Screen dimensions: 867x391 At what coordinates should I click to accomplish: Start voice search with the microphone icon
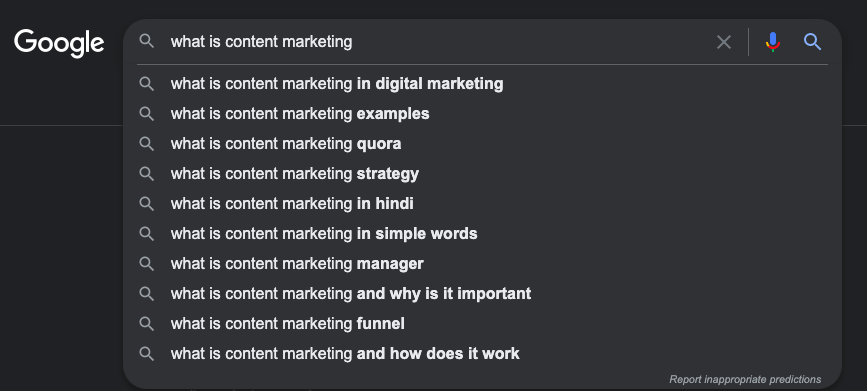coord(772,42)
